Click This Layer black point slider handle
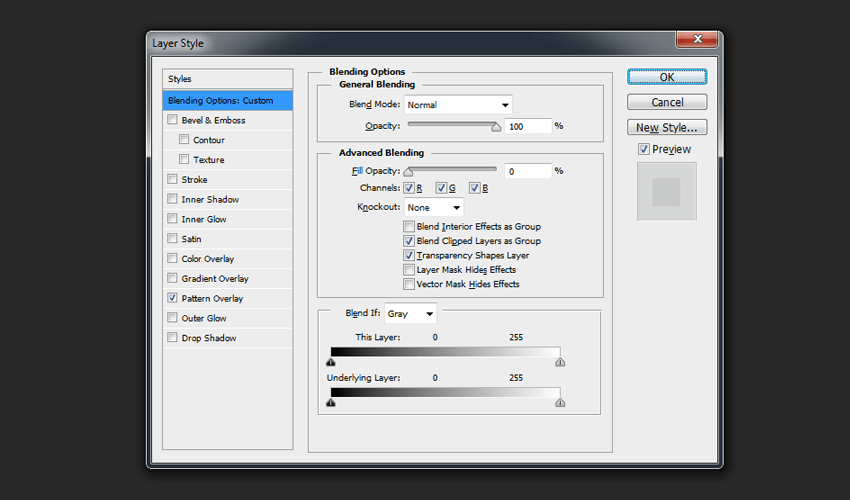This screenshot has width=850, height=500. point(331,362)
